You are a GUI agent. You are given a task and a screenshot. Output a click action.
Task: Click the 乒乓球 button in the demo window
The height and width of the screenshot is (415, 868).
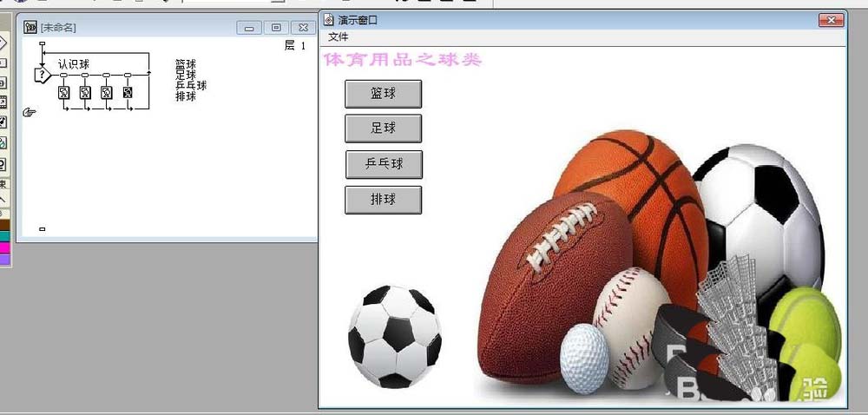(384, 164)
